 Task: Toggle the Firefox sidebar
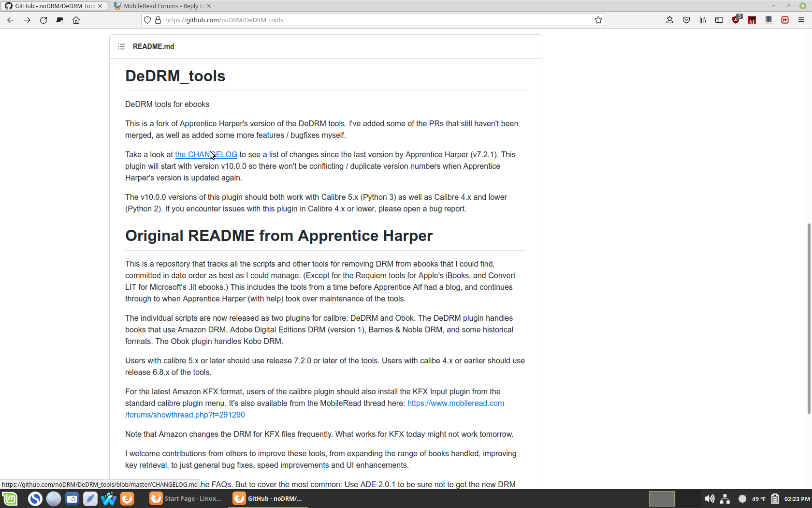719,20
